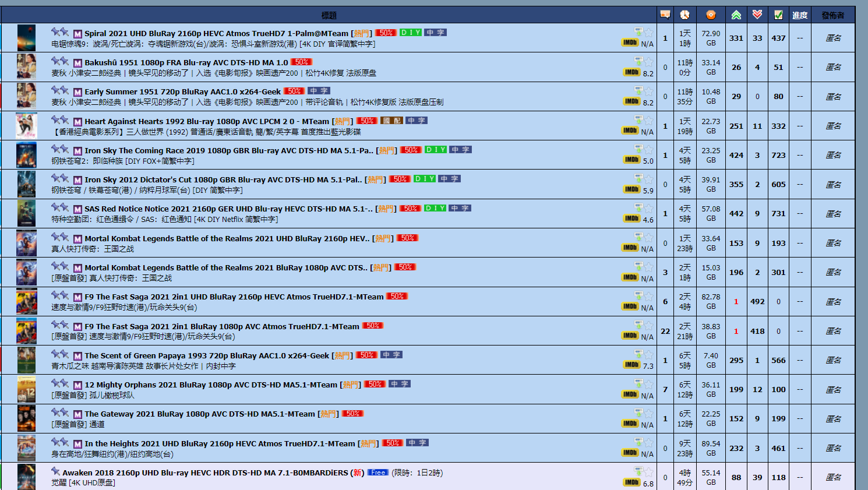This screenshot has height=490, width=868.
Task: Click the M icon beside Spiral 2021
Action: click(x=77, y=33)
